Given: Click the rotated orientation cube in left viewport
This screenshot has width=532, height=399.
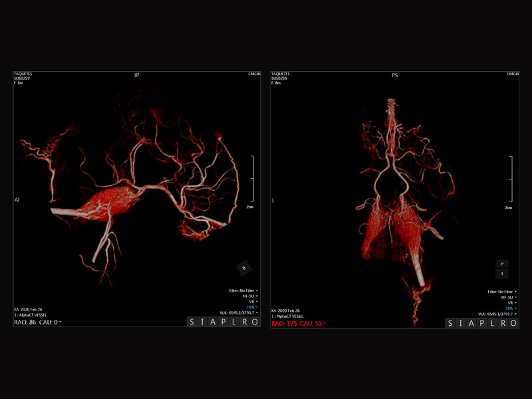Looking at the screenshot, I should [244, 268].
